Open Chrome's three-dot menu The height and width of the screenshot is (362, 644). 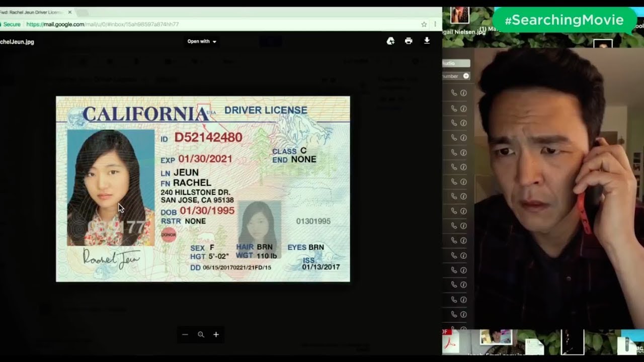click(436, 24)
